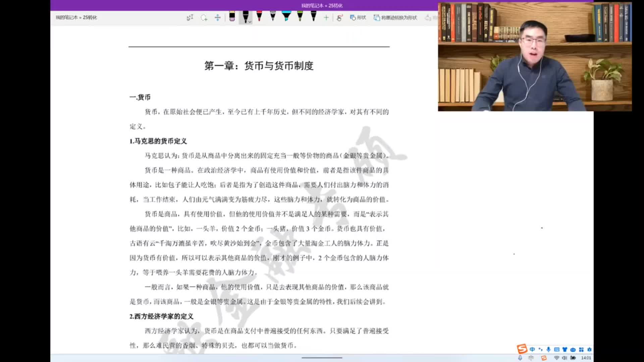
Task: Add a new pen with plus button
Action: point(326,17)
